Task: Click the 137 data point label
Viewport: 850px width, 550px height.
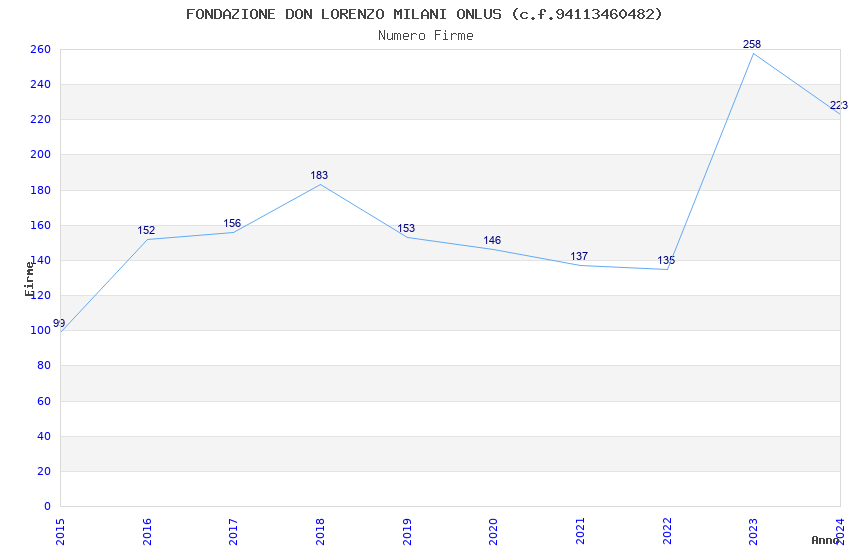Action: pyautogui.click(x=579, y=256)
